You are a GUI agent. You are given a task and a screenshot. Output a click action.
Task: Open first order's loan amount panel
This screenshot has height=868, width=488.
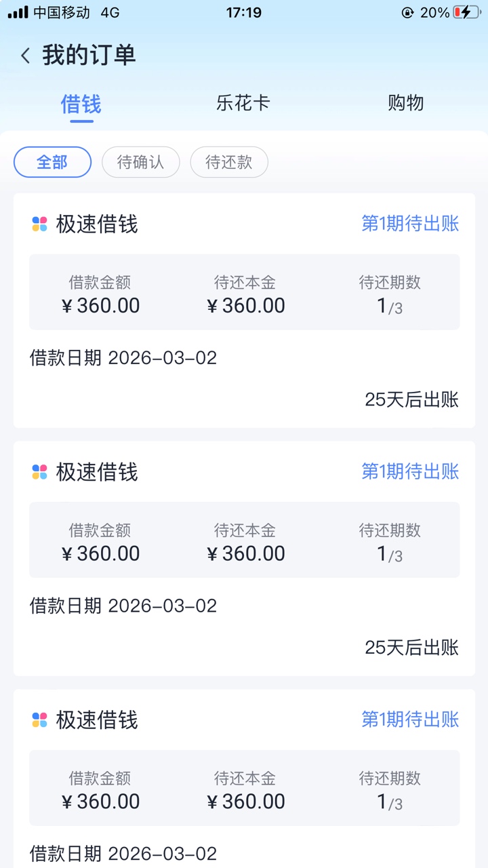pos(100,294)
